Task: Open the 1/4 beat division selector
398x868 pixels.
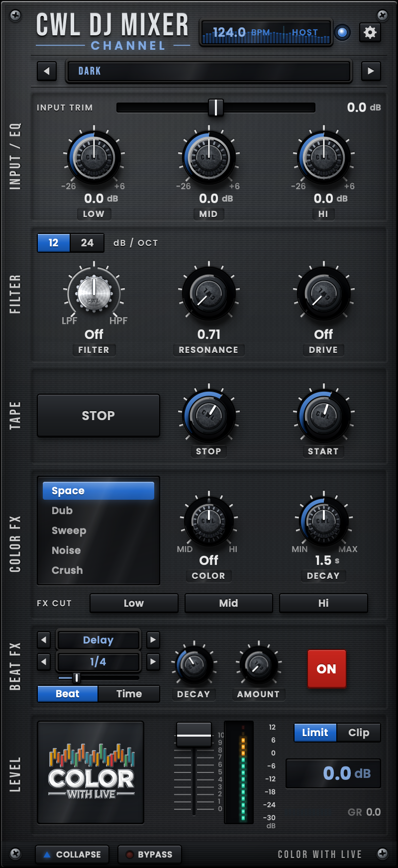Action: 99,662
